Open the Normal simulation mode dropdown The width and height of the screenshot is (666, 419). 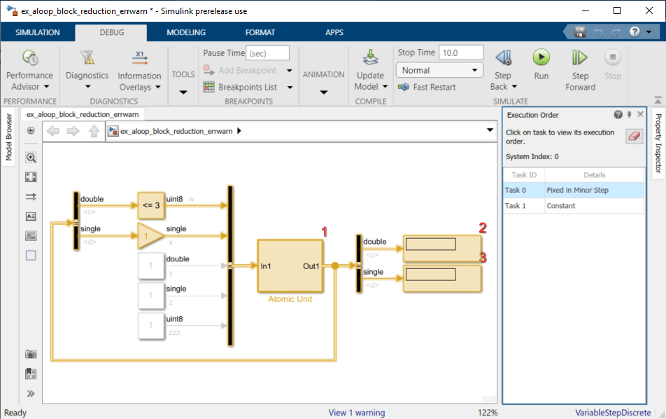click(440, 70)
